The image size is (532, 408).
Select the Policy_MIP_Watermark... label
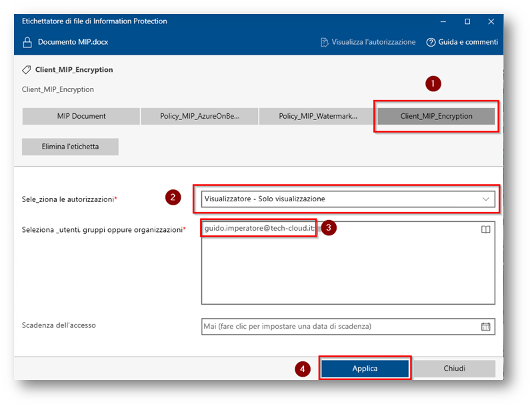pos(318,116)
